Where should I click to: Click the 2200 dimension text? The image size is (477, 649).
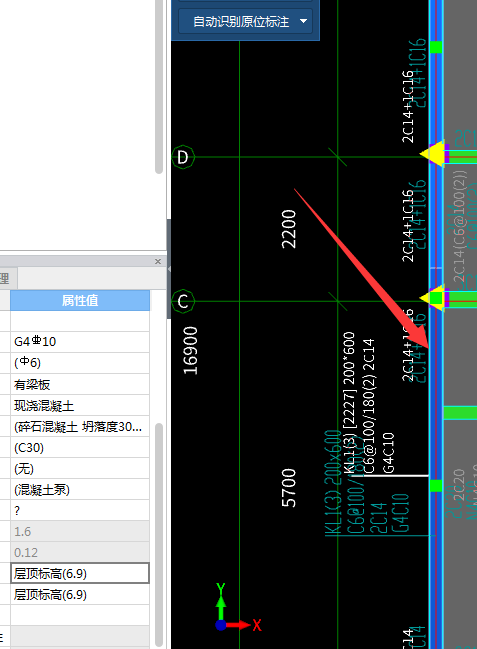289,229
